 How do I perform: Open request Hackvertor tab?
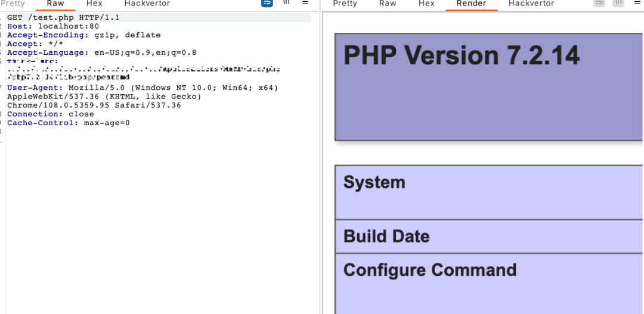(147, 4)
